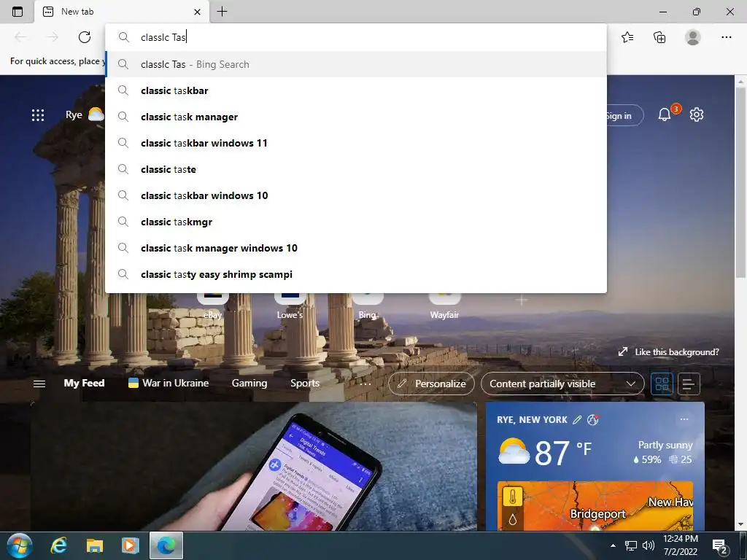
Task: Open the app launcher grid icon
Action: click(38, 114)
